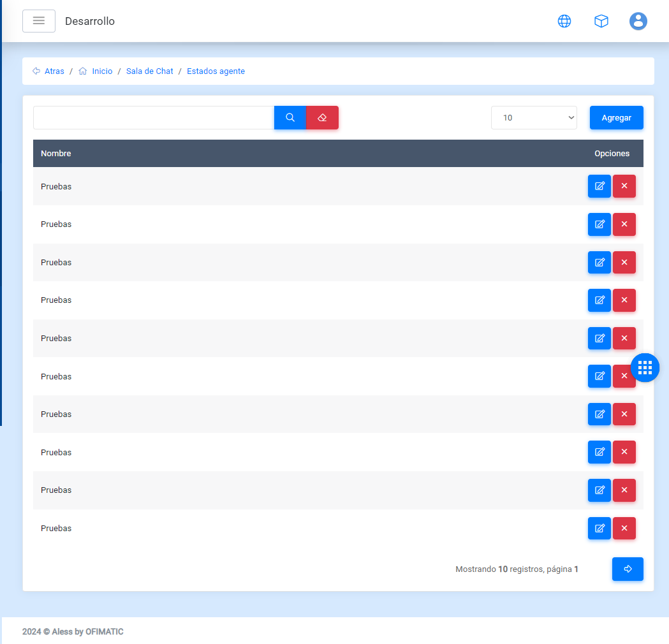The width and height of the screenshot is (669, 644).
Task: Click the magnifier search button
Action: 290,118
